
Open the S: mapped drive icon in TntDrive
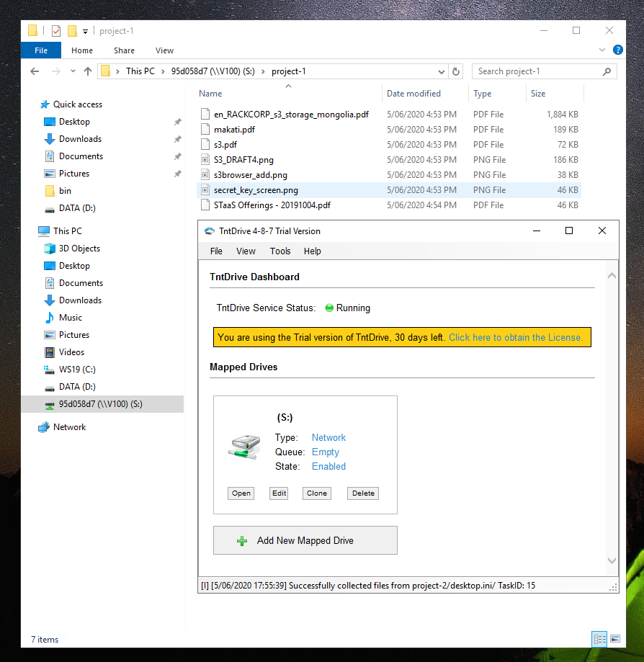point(244,447)
